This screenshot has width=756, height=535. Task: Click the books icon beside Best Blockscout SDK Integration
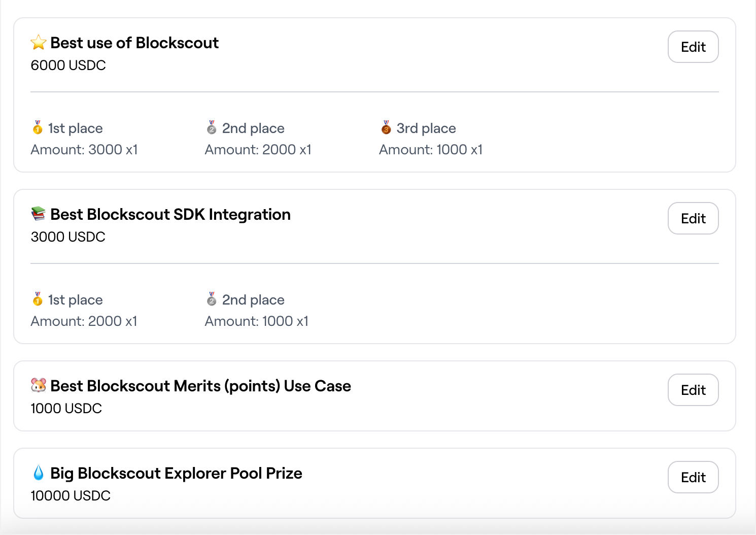[x=39, y=214]
